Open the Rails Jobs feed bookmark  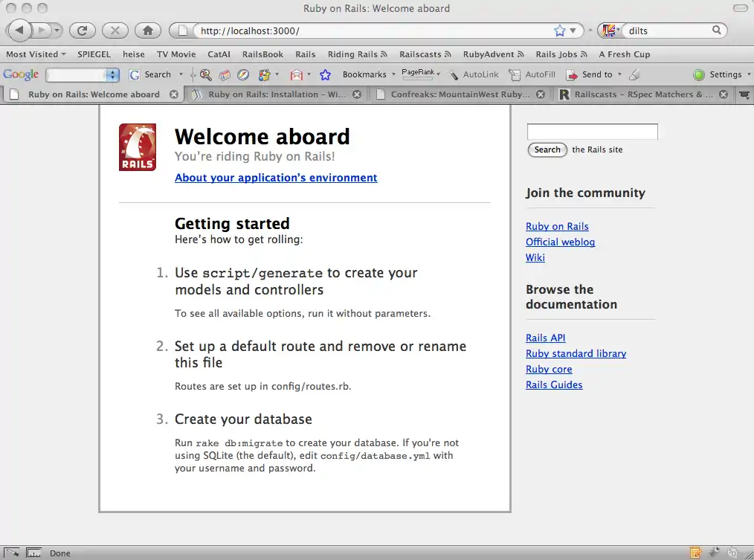561,54
